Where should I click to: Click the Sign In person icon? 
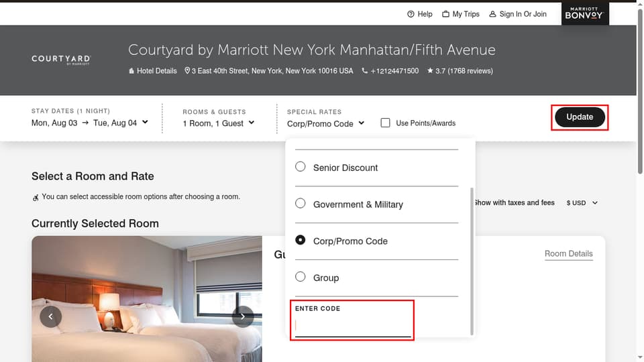coord(492,14)
